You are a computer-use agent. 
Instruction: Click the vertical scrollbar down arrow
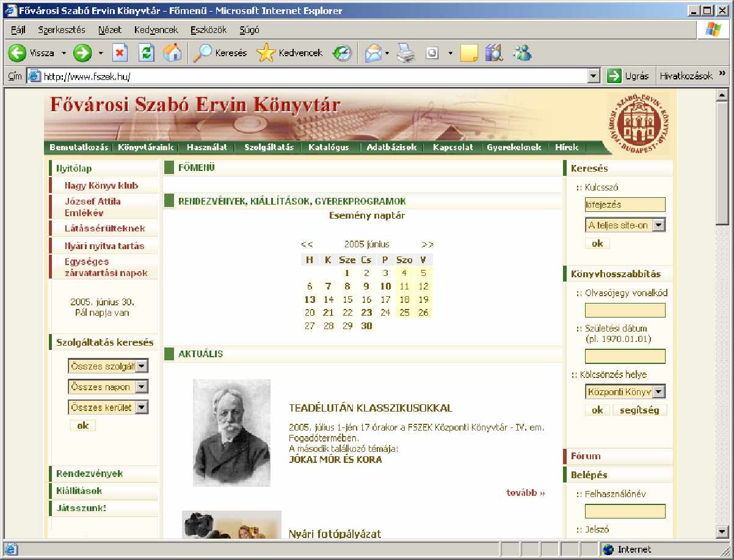pyautogui.click(x=722, y=532)
